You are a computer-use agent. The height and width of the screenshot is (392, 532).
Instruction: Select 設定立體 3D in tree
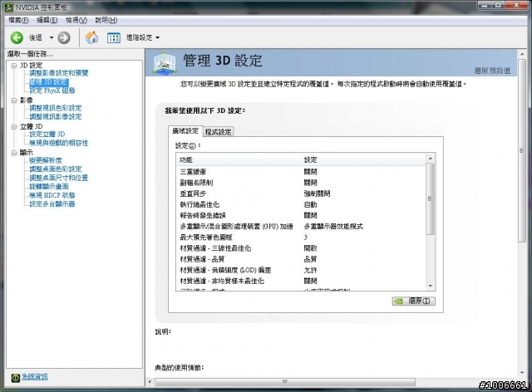point(47,134)
